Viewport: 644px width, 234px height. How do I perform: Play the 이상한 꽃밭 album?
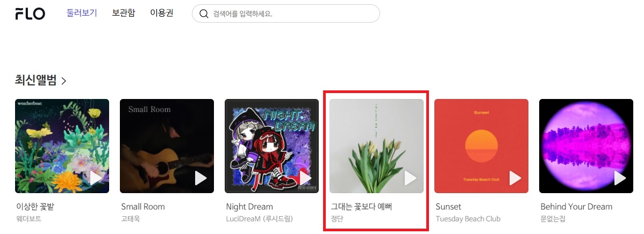coord(96,178)
